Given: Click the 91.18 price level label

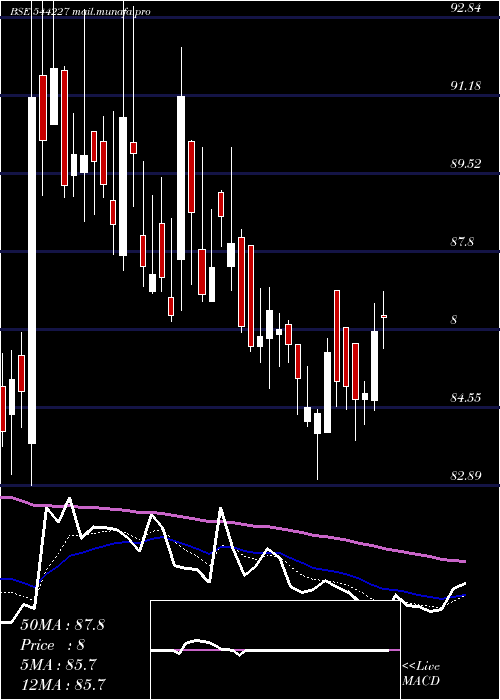Looking at the screenshot, I should coord(466,85).
